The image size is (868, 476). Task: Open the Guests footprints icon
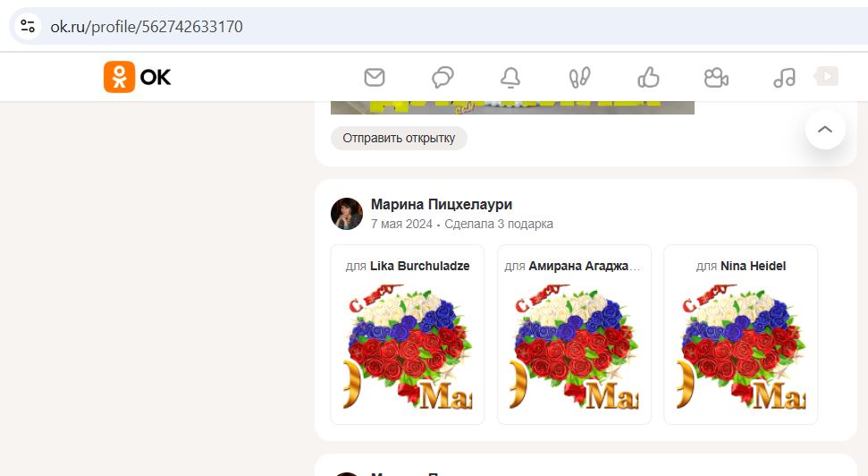(x=579, y=78)
